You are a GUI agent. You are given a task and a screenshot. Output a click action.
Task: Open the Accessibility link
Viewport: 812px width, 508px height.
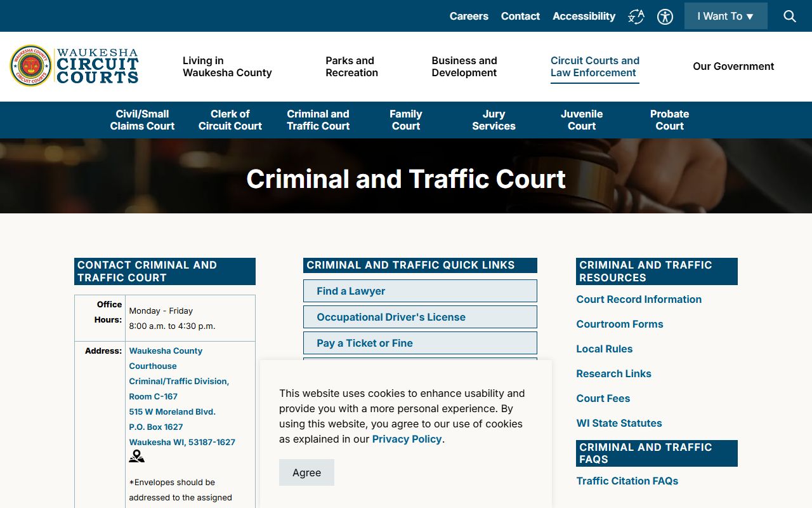pyautogui.click(x=584, y=16)
